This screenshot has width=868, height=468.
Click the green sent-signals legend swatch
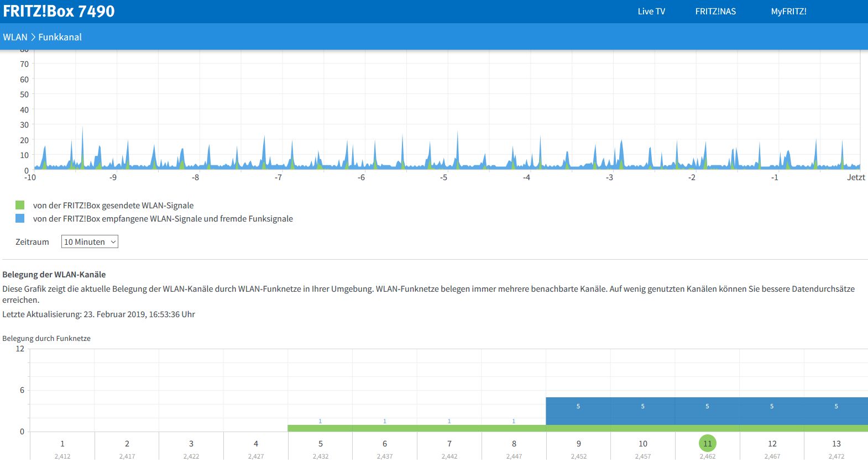[20, 205]
